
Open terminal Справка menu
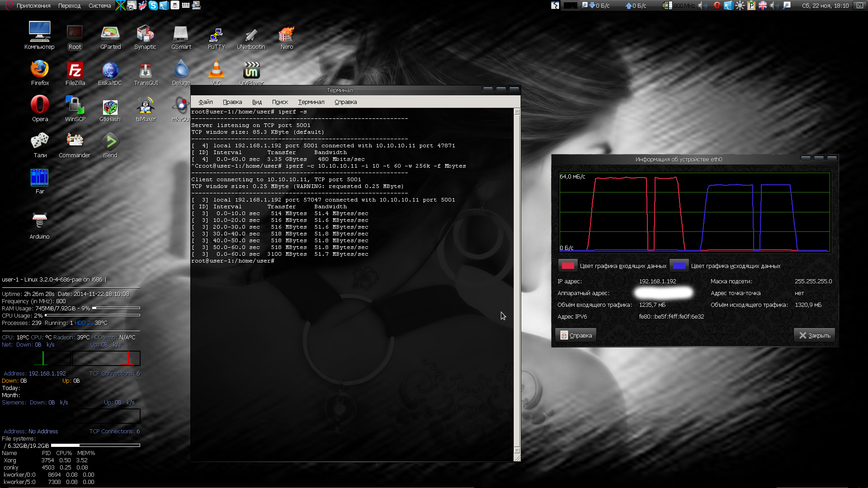pyautogui.click(x=345, y=102)
